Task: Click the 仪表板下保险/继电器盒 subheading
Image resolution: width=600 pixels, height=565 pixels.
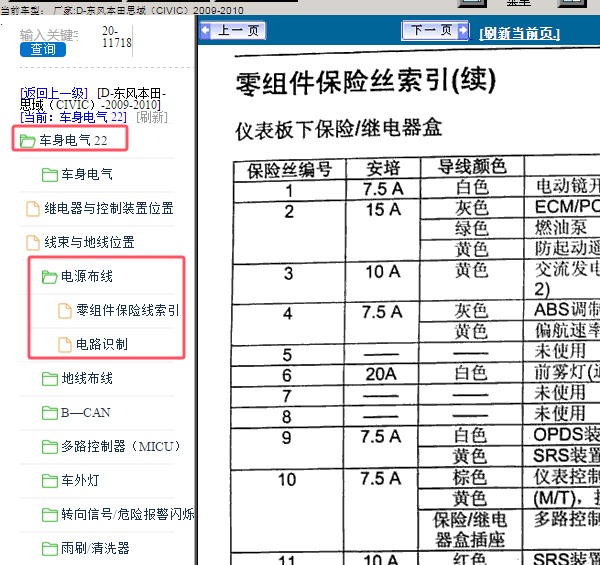Action: (339, 129)
